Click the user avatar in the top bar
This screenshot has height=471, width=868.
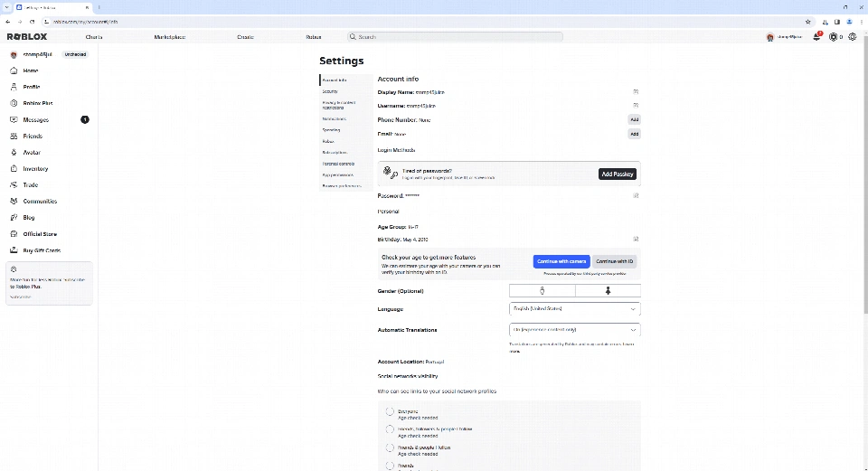(770, 37)
